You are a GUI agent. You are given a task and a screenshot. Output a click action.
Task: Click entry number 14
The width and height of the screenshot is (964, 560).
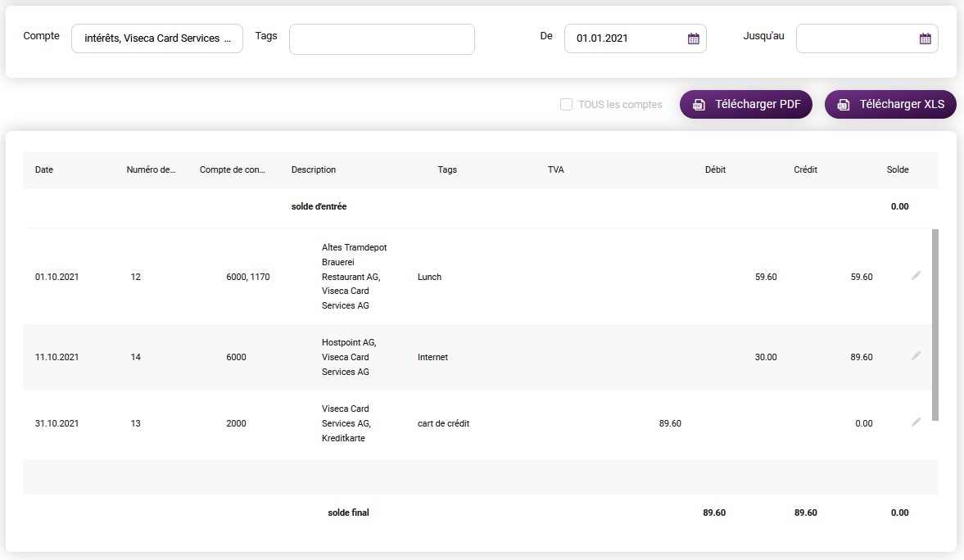(136, 357)
